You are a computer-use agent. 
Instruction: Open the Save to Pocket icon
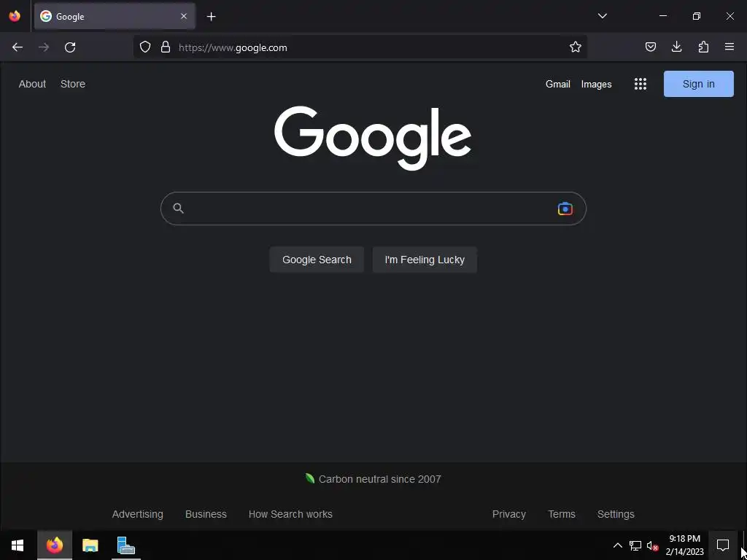click(x=650, y=47)
